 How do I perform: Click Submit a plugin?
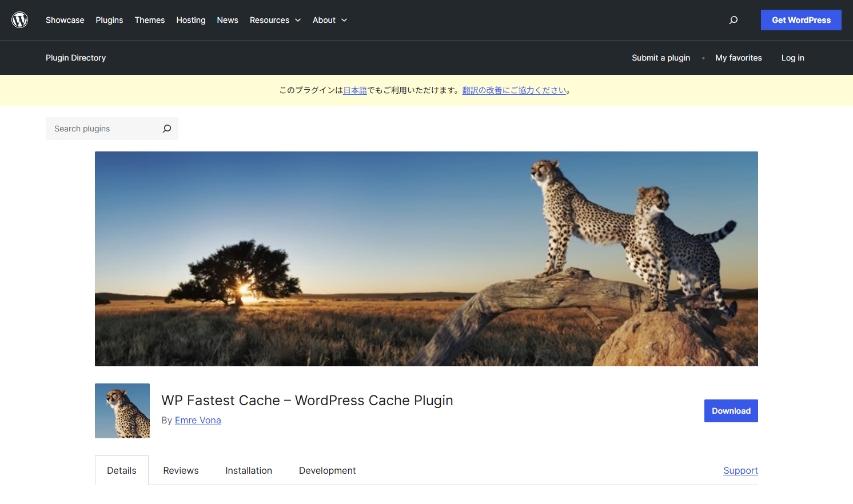pyautogui.click(x=661, y=58)
